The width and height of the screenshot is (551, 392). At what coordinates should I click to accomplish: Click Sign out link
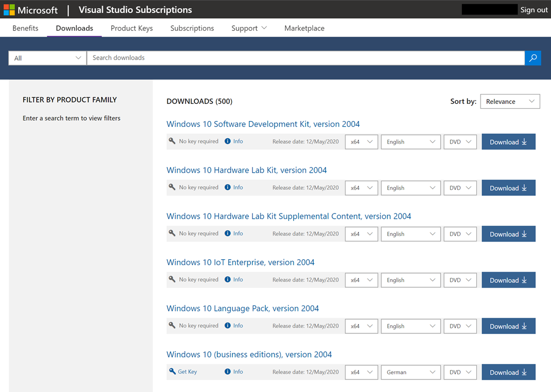534,10
